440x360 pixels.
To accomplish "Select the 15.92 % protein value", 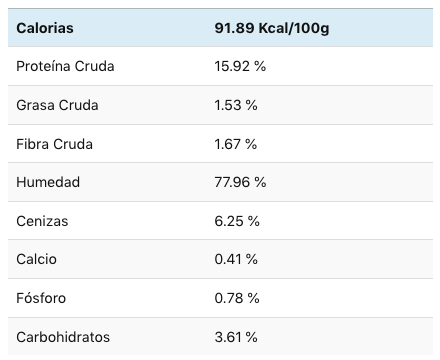I will 240,66.
